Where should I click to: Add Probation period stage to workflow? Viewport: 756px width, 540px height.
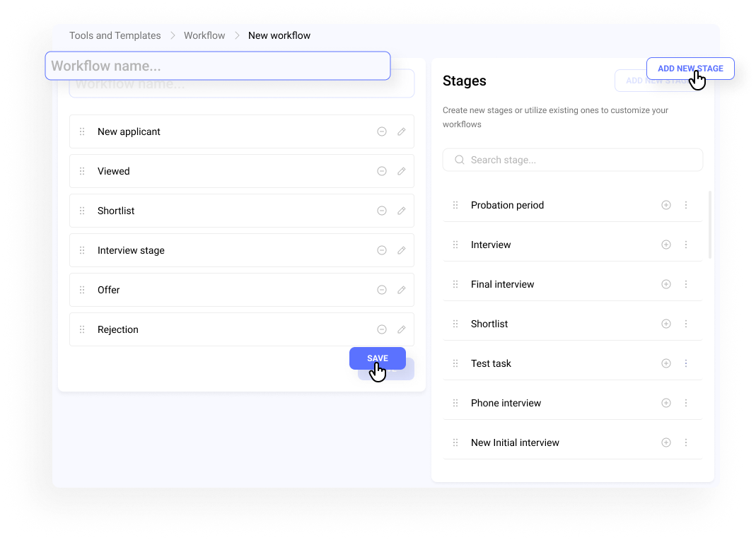[665, 205]
